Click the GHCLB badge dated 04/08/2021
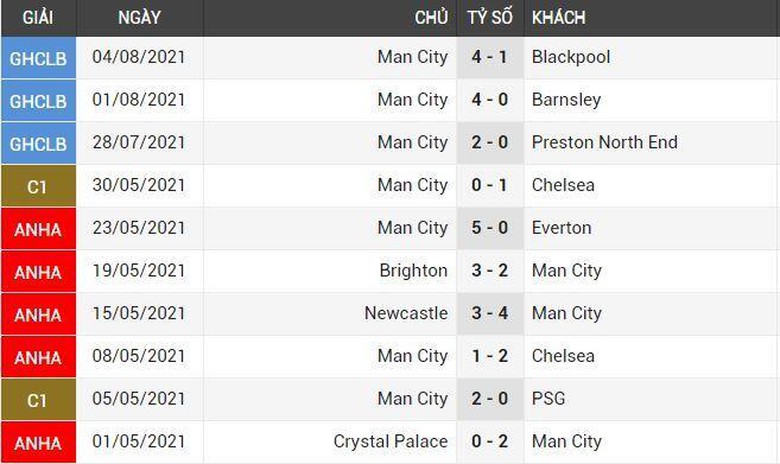Image resolution: width=780 pixels, height=464 pixels. coord(38,58)
